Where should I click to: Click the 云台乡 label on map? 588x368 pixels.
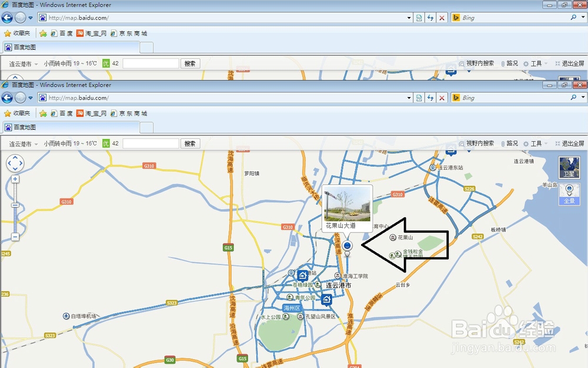pyautogui.click(x=403, y=284)
